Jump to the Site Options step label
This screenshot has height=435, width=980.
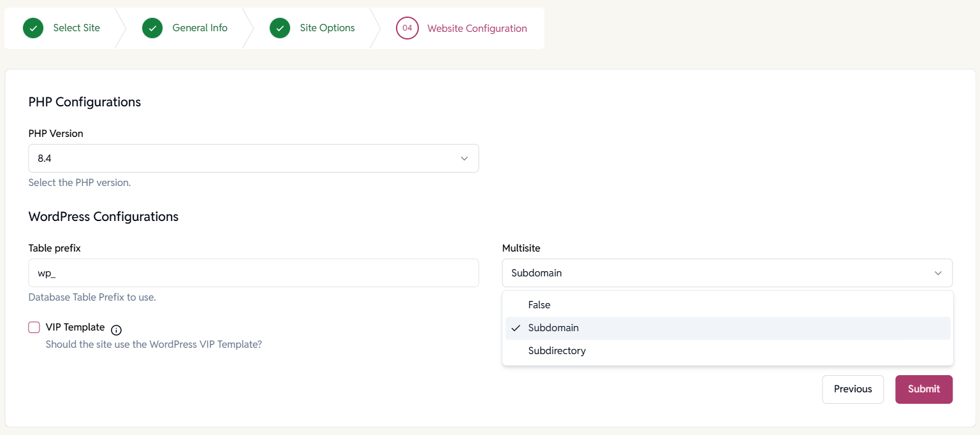pyautogui.click(x=327, y=28)
